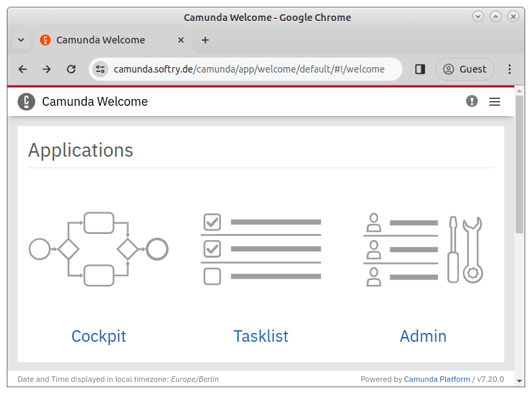The width and height of the screenshot is (532, 394).
Task: Open the Admin link
Action: pyautogui.click(x=423, y=336)
